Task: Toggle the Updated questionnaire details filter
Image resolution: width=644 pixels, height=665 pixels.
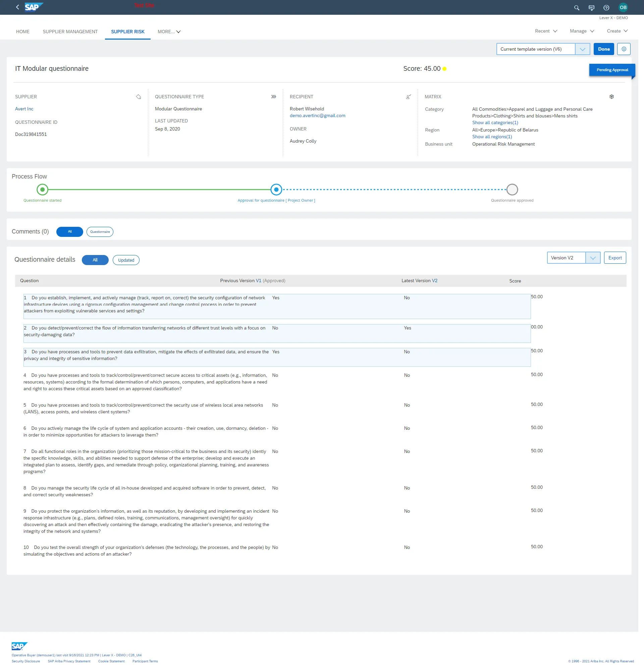Action: pyautogui.click(x=126, y=260)
